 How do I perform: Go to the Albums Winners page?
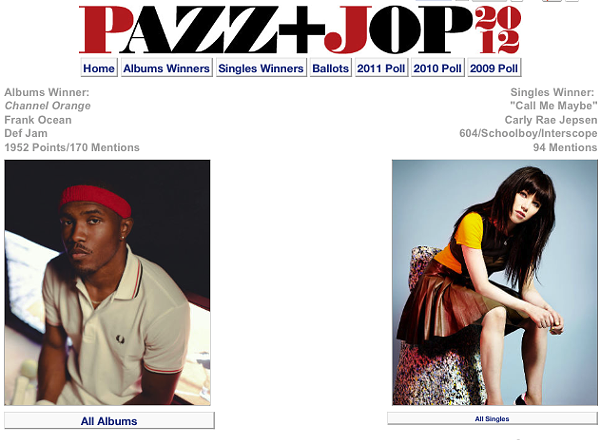tap(166, 68)
